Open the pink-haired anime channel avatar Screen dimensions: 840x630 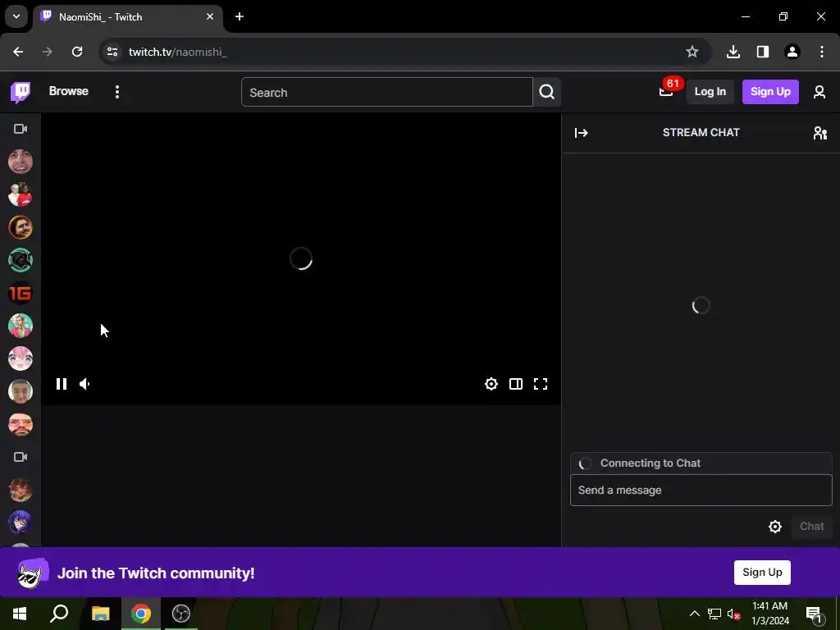(21, 358)
